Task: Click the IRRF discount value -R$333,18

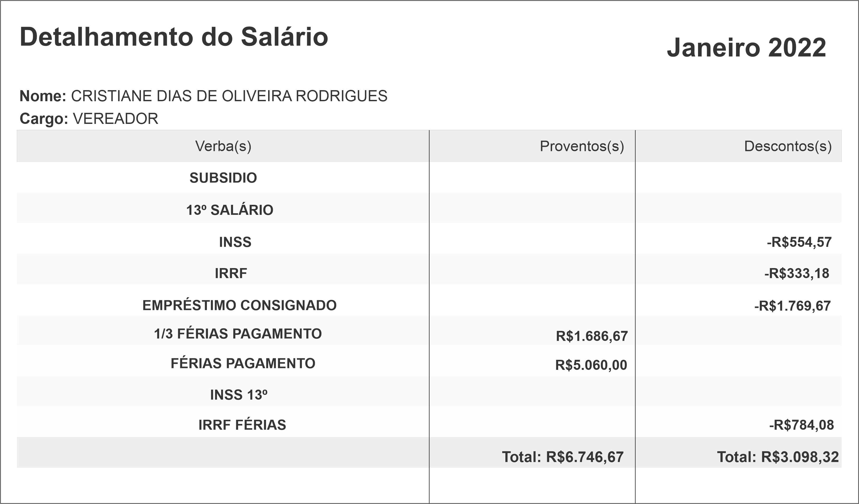Action: 796,273
